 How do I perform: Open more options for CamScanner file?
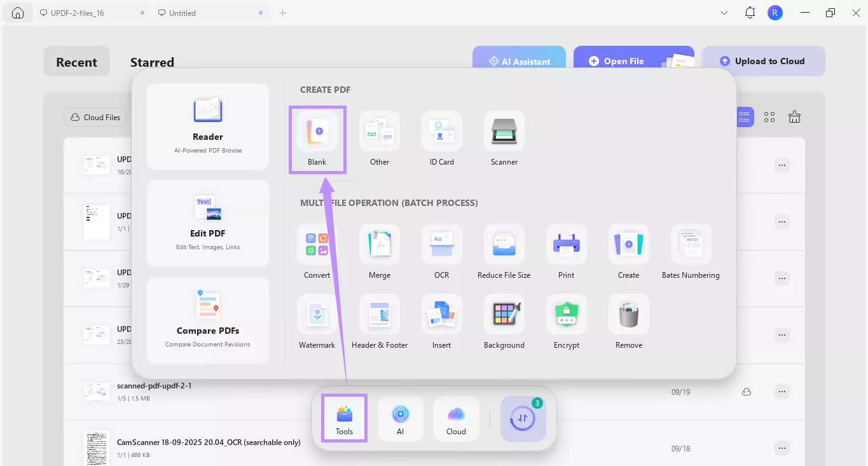782,448
